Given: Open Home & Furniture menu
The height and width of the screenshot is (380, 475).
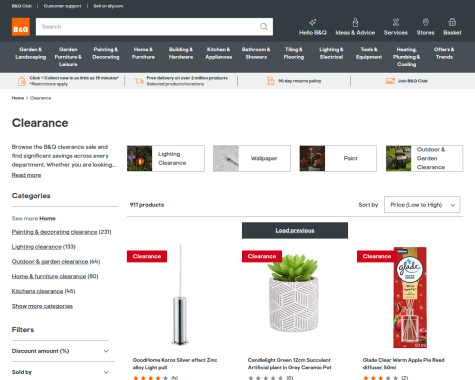Looking at the screenshot, I should click(x=143, y=53).
